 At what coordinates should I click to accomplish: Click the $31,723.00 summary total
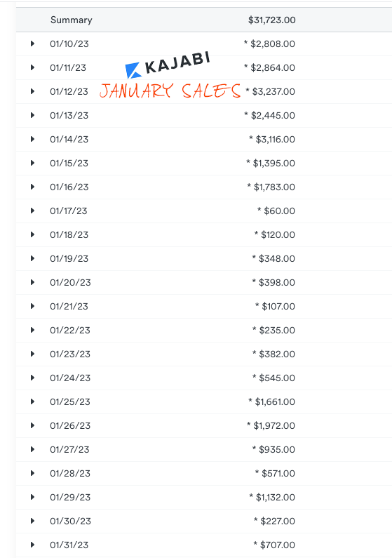tap(272, 20)
